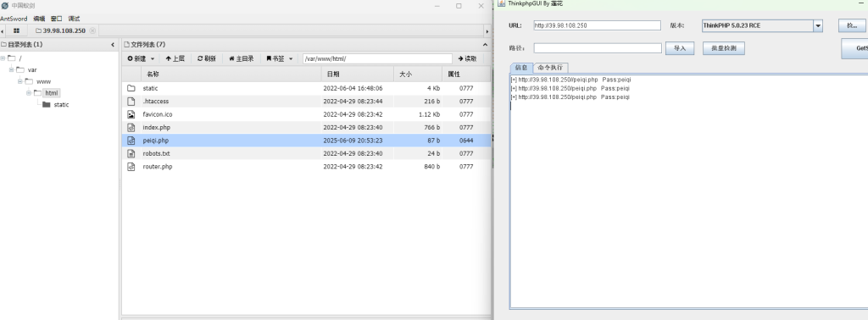
Task: Click the 导入 import button
Action: coord(679,48)
